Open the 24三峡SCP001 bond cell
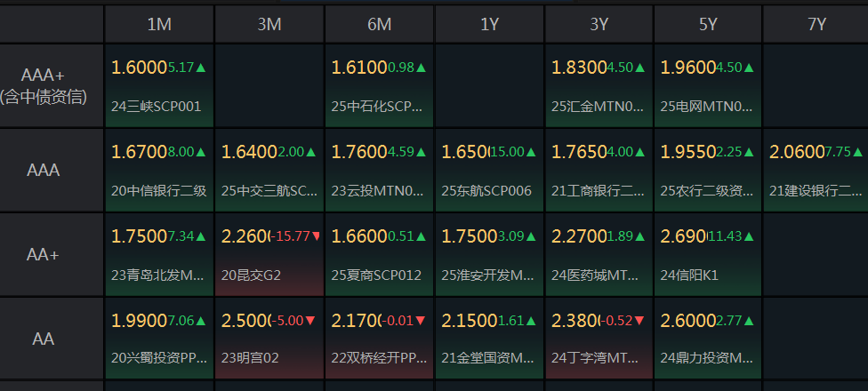This screenshot has width=868, height=391. pos(159,86)
